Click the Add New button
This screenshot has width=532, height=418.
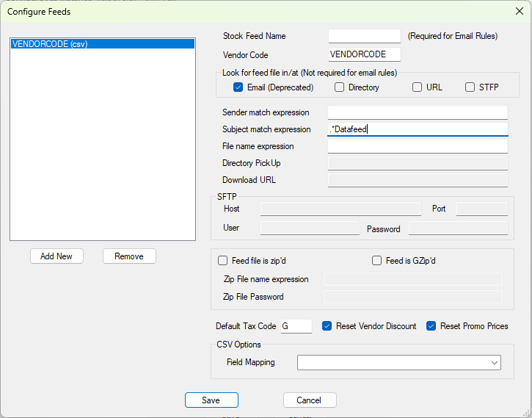click(57, 256)
